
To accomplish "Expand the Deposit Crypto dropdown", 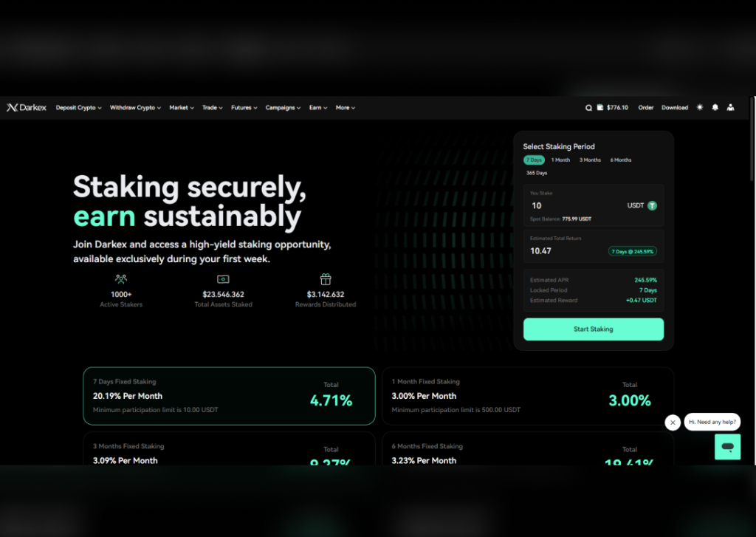I will pyautogui.click(x=78, y=108).
